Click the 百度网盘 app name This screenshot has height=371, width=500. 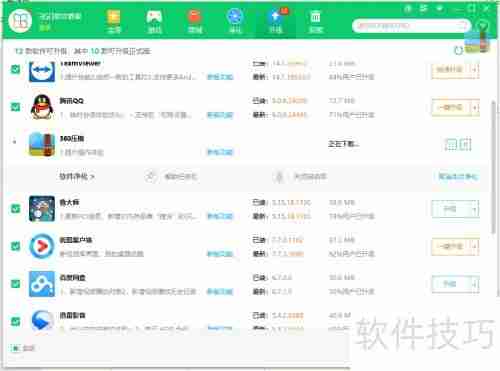coord(72,278)
